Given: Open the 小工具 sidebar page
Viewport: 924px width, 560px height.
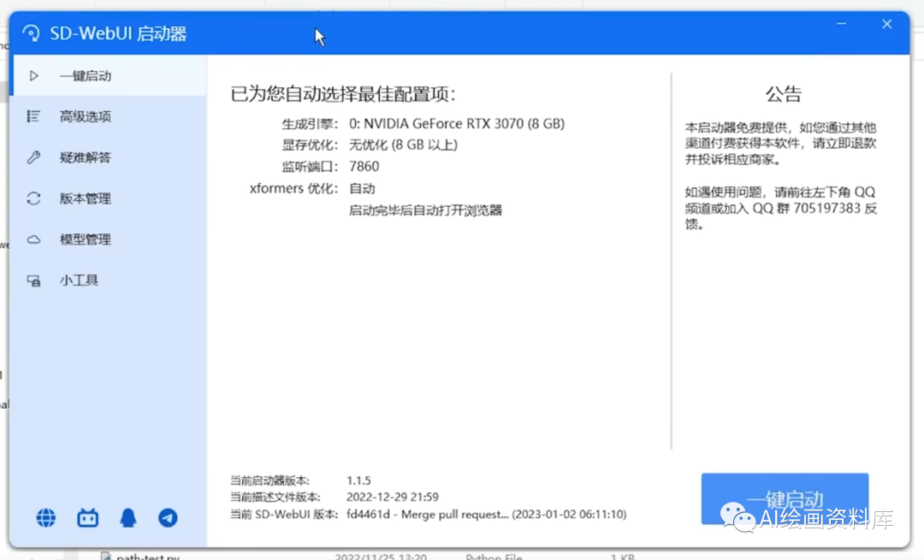Looking at the screenshot, I should (109, 280).
